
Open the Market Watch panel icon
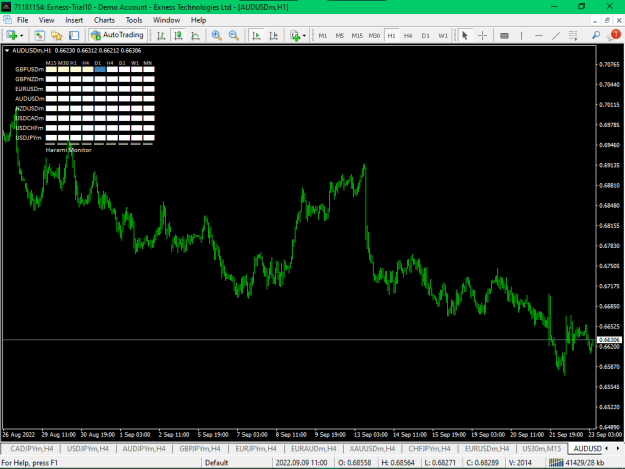(39, 35)
